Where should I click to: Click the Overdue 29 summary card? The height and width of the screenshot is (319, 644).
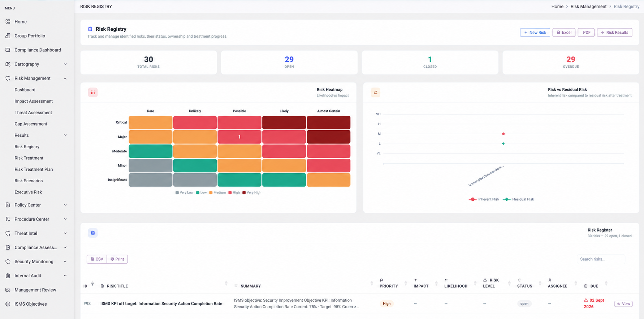pyautogui.click(x=571, y=62)
